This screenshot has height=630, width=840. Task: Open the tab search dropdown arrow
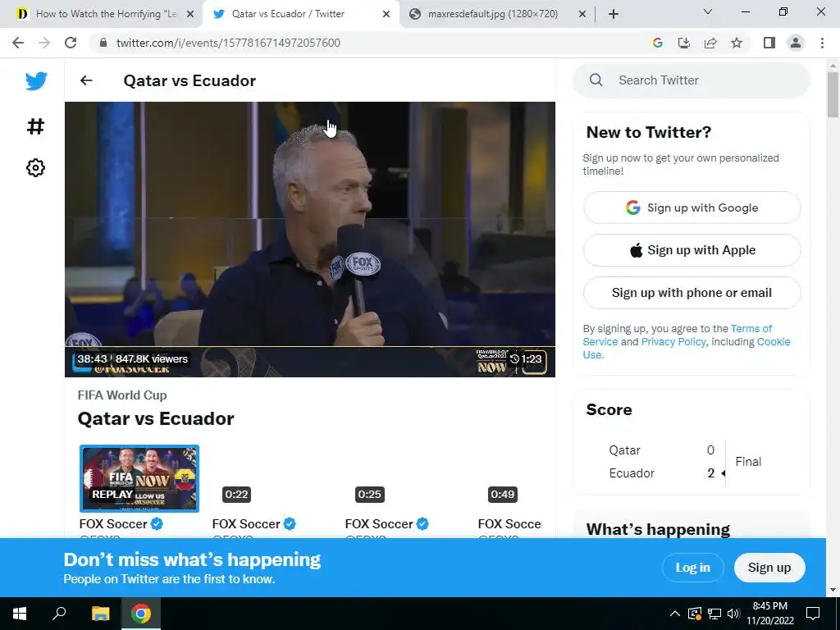(708, 11)
